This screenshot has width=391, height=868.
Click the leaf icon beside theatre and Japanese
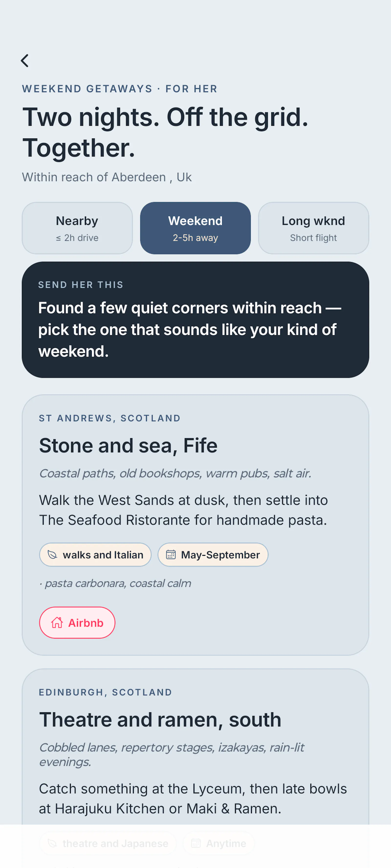tap(52, 843)
